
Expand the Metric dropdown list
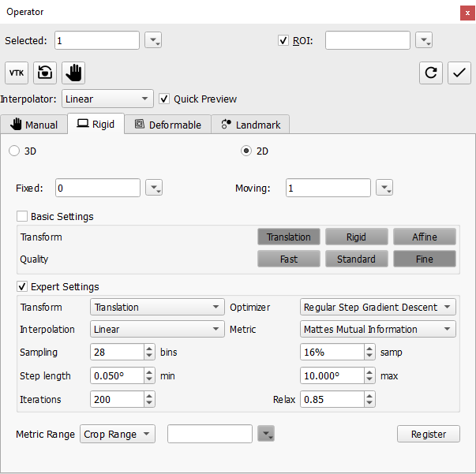378,329
